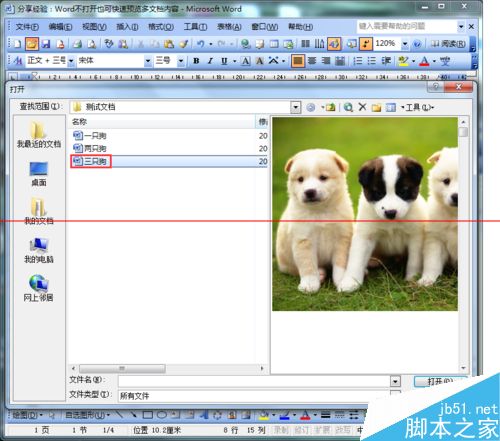Viewport: 500px width, 441px height.
Task: Toggle Justify alignment
Action: [340, 61]
